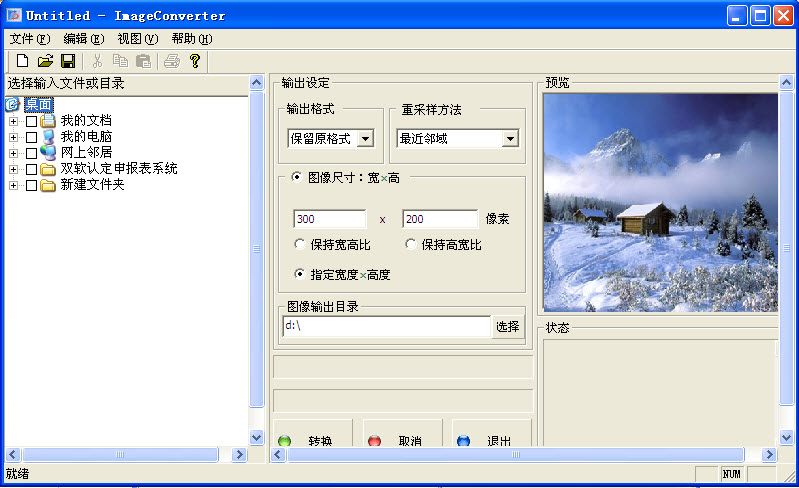Open the 编辑(E) menu
The height and width of the screenshot is (488, 799).
(84, 39)
